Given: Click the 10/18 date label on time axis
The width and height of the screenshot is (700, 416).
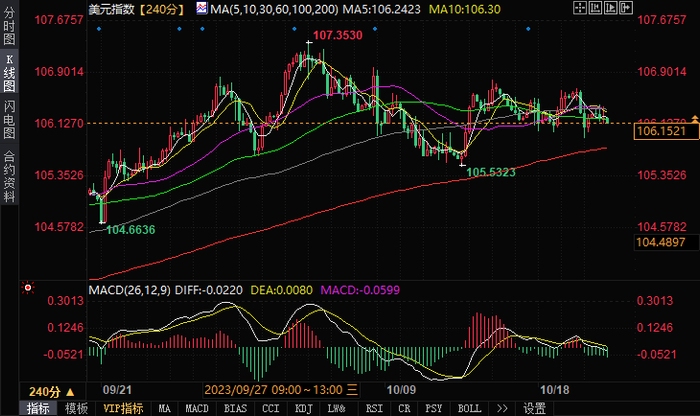Looking at the screenshot, I should [x=555, y=390].
